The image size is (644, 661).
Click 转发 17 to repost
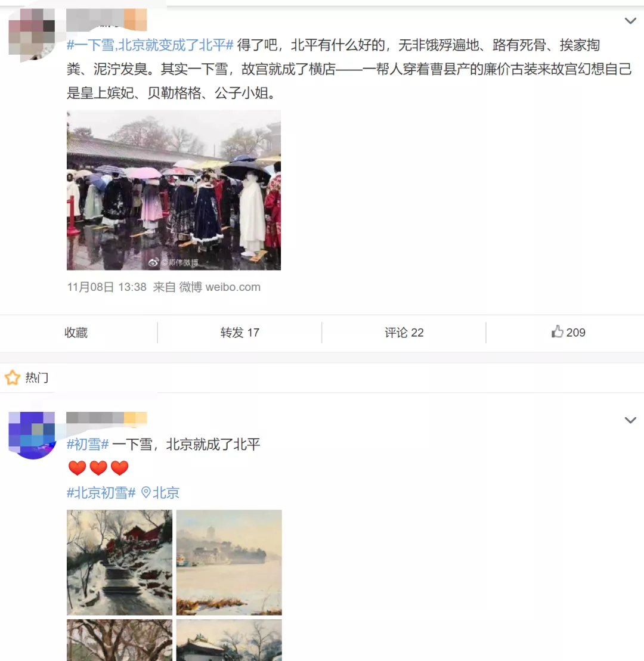coord(240,333)
